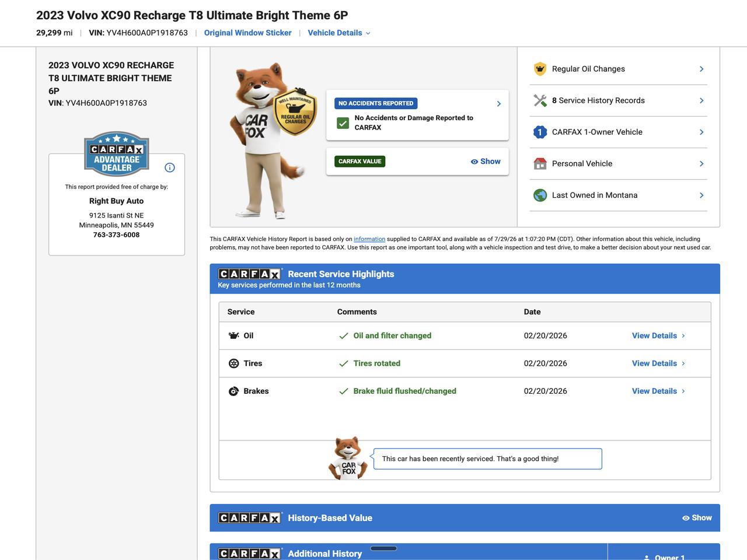Click the Service History Records wrench icon

click(x=540, y=100)
